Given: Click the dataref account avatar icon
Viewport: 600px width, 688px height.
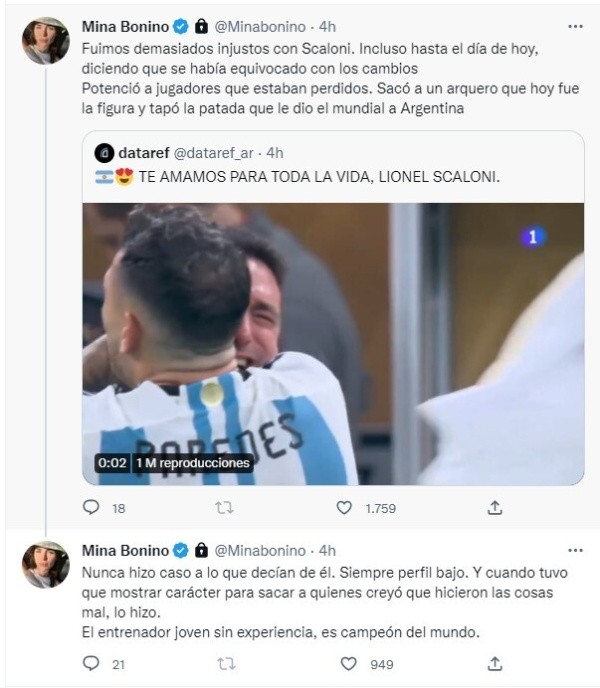Looking at the screenshot, I should coord(104,153).
